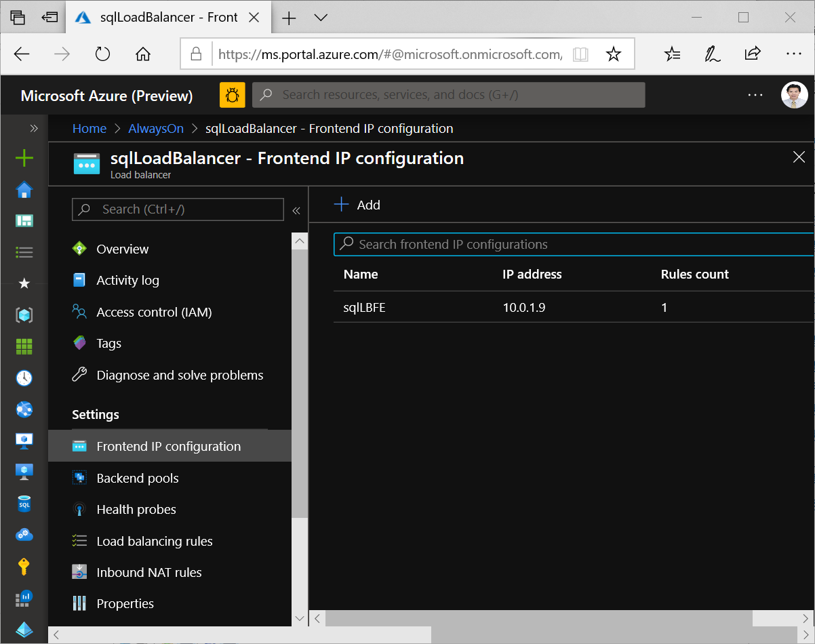Viewport: 815px width, 644px height.
Task: Click the orange bug feedback icon
Action: pos(232,95)
